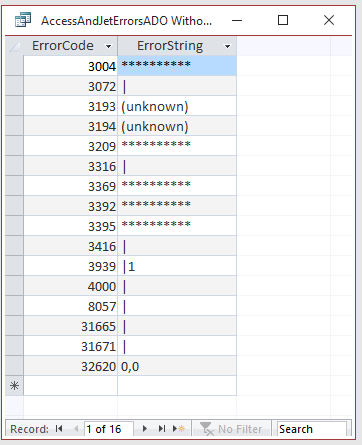
Task: Click ErrorCode cell 3369
Action: pos(70,186)
